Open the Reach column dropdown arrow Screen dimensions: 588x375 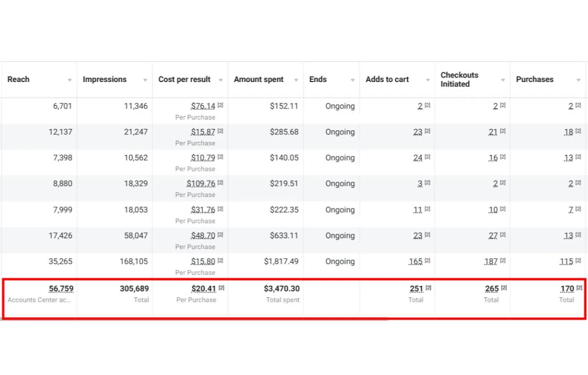point(70,80)
